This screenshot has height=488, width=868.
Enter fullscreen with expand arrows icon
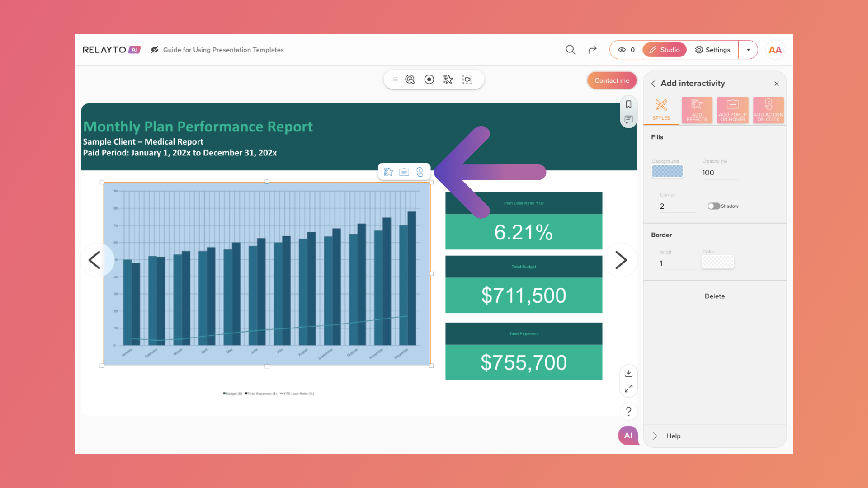(x=628, y=389)
